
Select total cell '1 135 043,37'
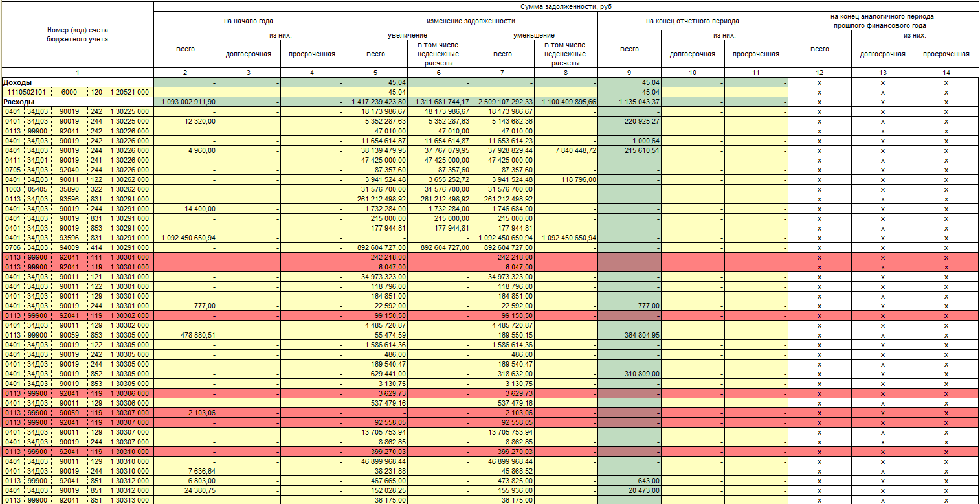pos(629,102)
